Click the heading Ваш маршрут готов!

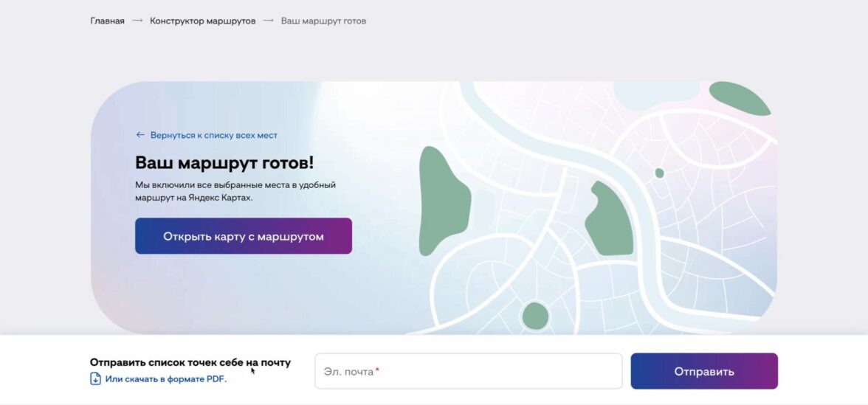[x=224, y=162]
